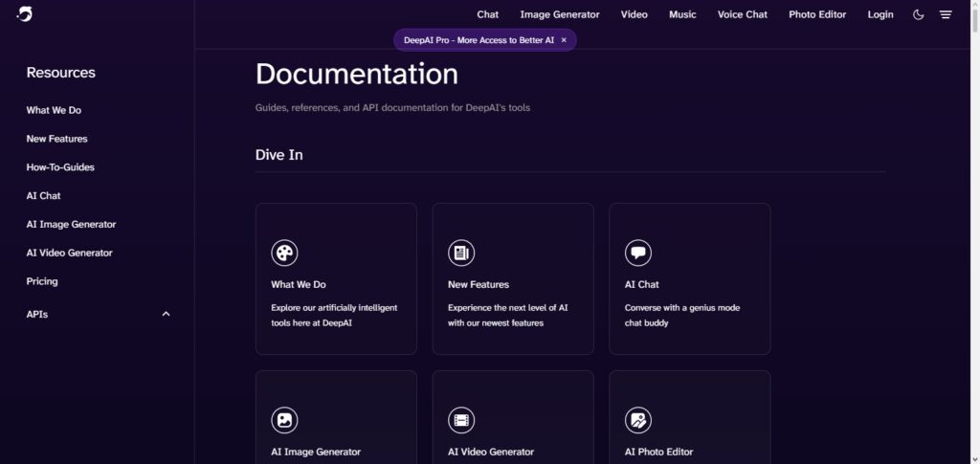This screenshot has width=980, height=464.
Task: Click the New Features card title
Action: pyautogui.click(x=479, y=284)
